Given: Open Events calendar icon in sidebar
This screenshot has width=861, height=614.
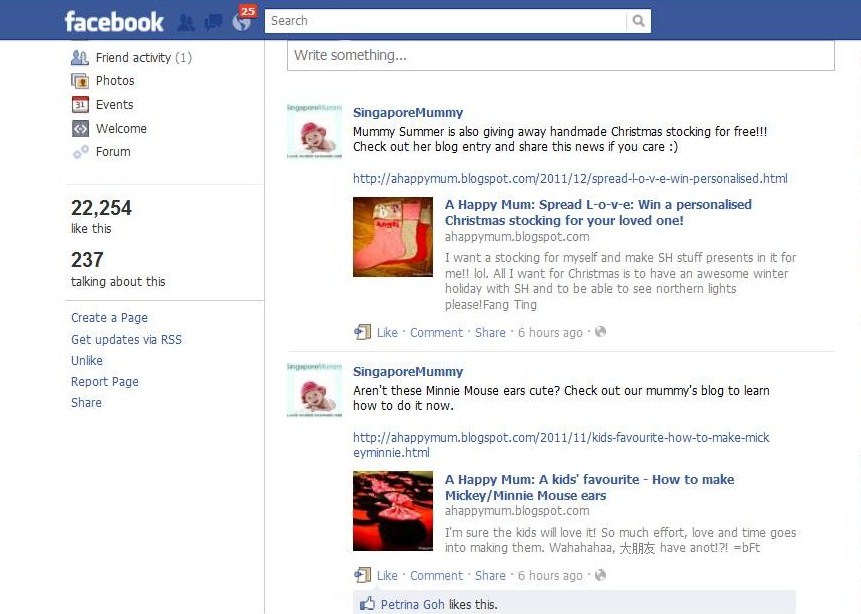Looking at the screenshot, I should coord(80,104).
